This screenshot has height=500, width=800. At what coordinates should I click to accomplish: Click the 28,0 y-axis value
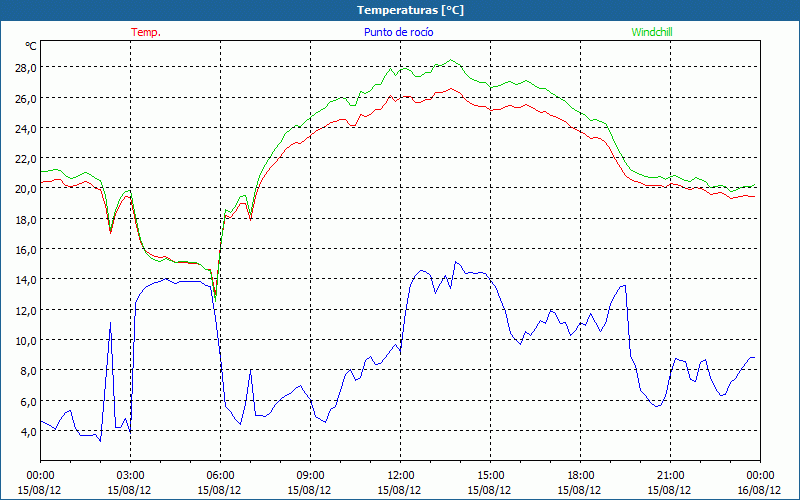pos(25,68)
